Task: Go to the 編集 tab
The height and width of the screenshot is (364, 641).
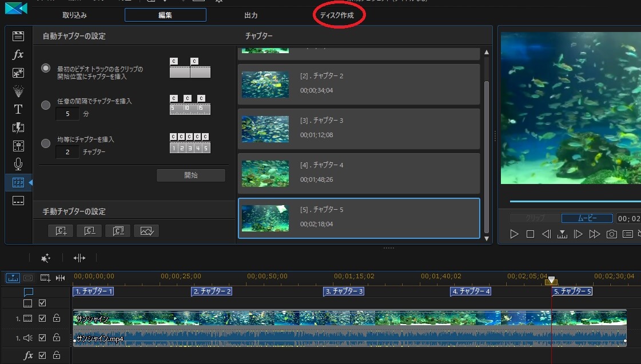Action: pos(165,15)
